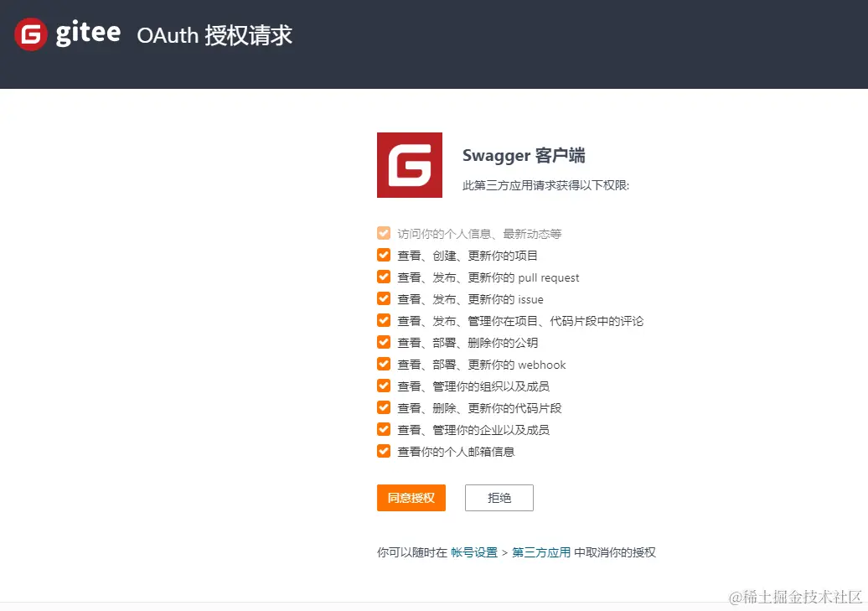The height and width of the screenshot is (611, 868).
Task: Click the label 查看、管理你的组织以及成员
Action: click(x=474, y=386)
